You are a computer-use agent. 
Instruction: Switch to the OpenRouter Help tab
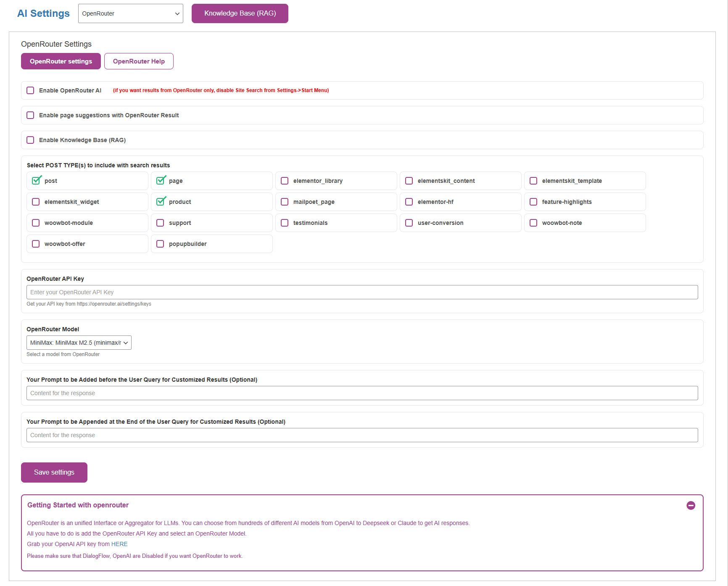[x=139, y=61]
